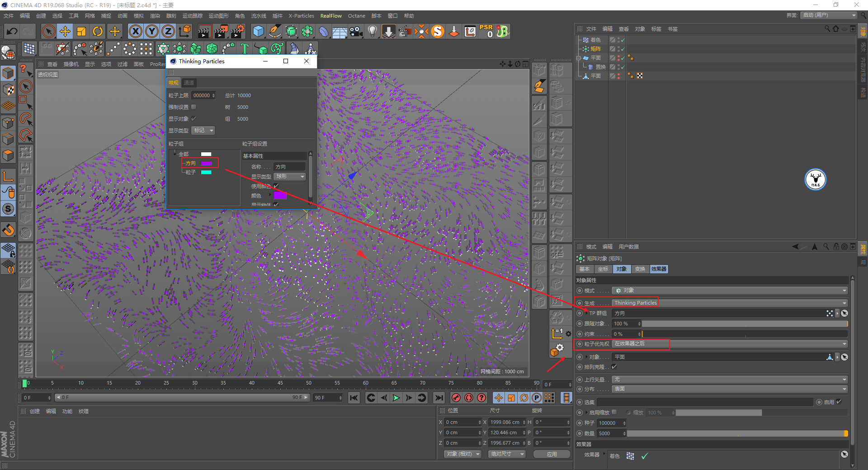Open the 显示类型 球形 dropdown
The image size is (868, 470).
pyautogui.click(x=290, y=176)
